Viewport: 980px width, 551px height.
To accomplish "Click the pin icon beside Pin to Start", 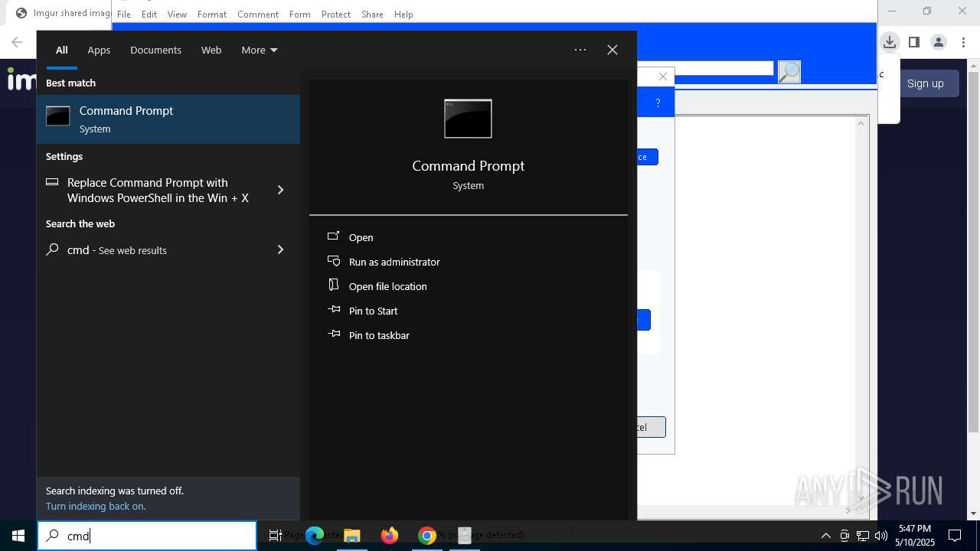I will coord(333,310).
